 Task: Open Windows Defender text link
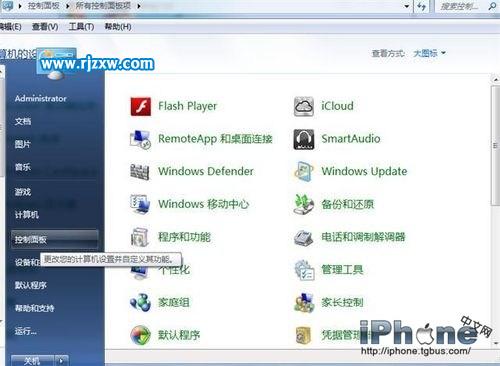coord(206,171)
